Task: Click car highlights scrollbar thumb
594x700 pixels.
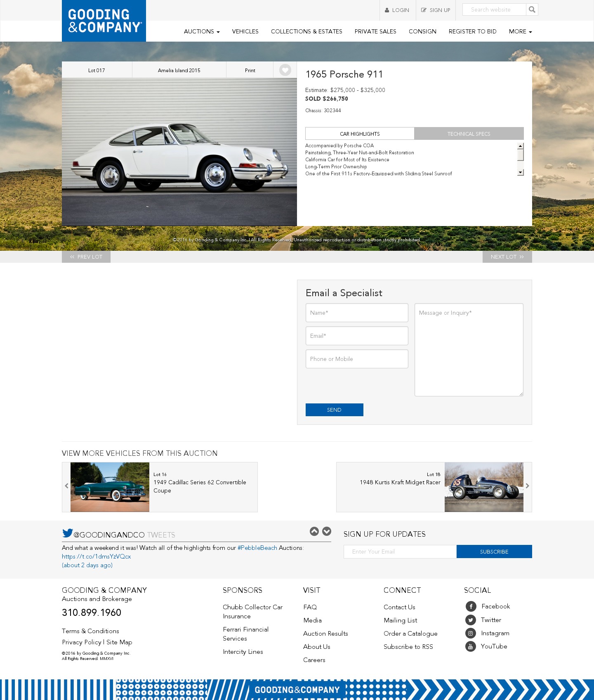Action: click(521, 155)
